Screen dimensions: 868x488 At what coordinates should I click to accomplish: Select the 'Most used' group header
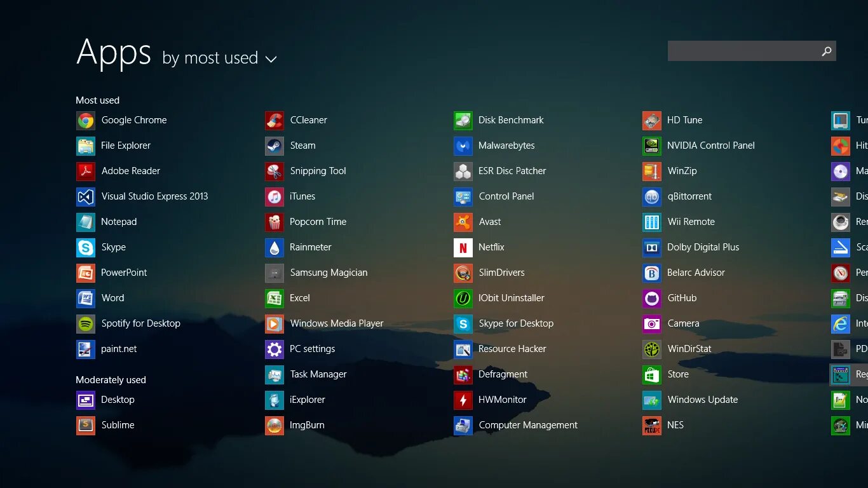click(x=97, y=100)
